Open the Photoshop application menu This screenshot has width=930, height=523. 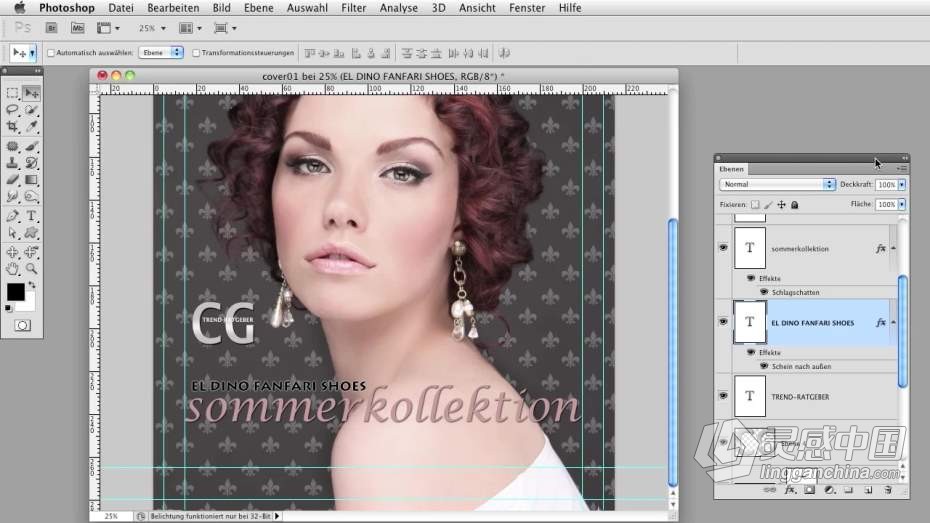click(66, 8)
